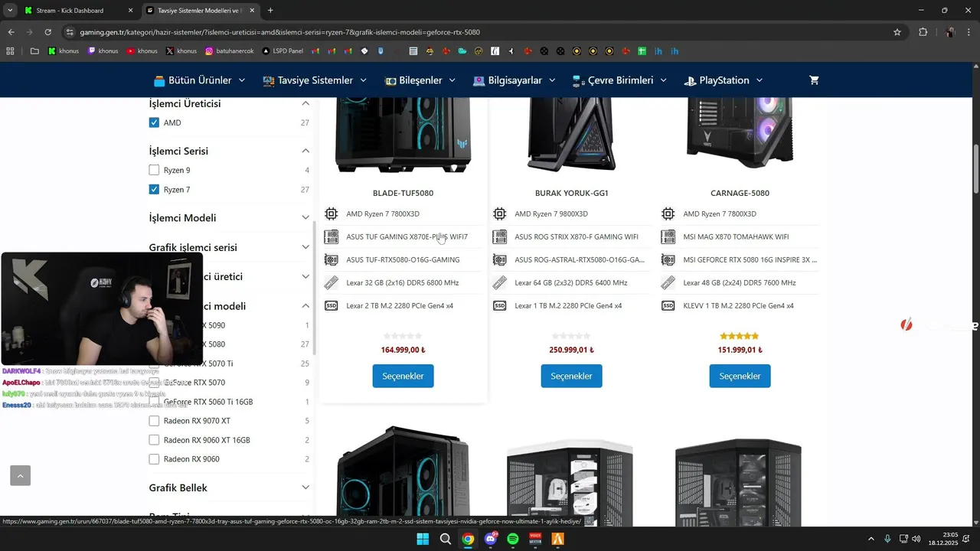Open Spotify from the taskbar
The width and height of the screenshot is (980, 551).
point(513,539)
